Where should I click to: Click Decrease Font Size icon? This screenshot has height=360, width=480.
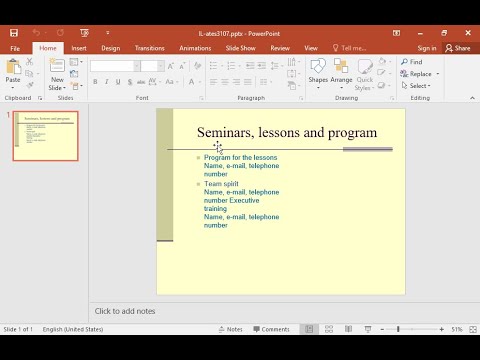click(182, 66)
